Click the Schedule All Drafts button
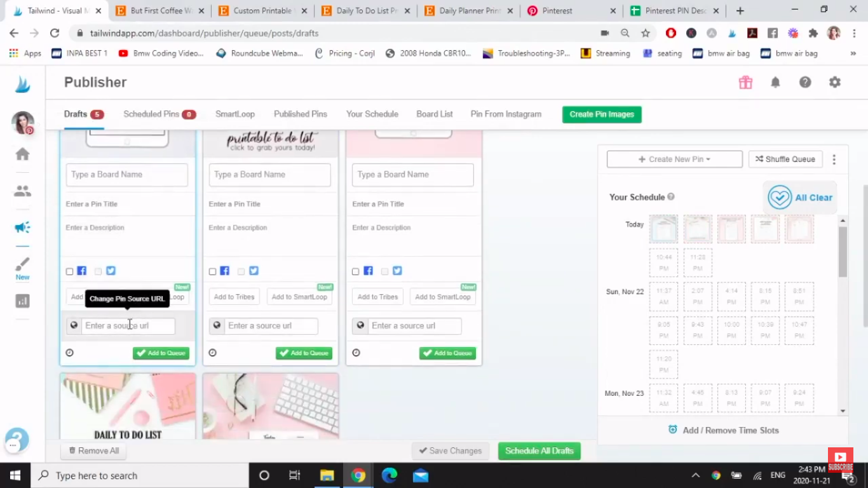868x488 pixels. coord(539,451)
